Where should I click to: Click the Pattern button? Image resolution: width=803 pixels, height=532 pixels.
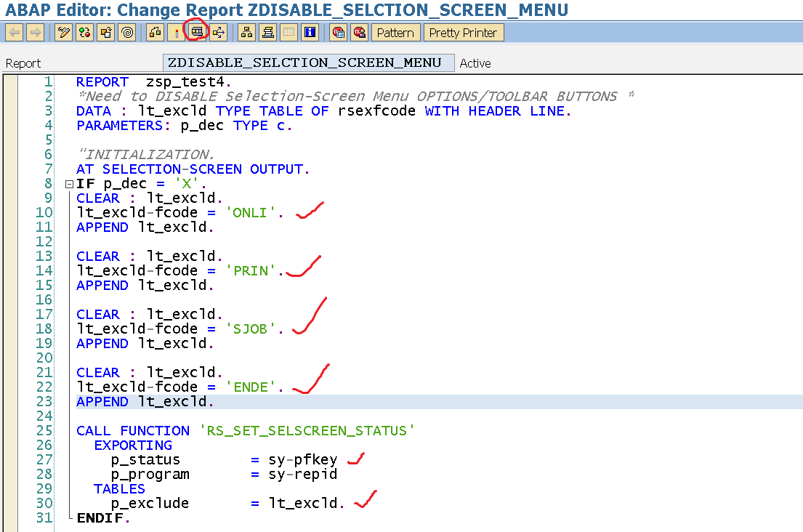coord(395,32)
